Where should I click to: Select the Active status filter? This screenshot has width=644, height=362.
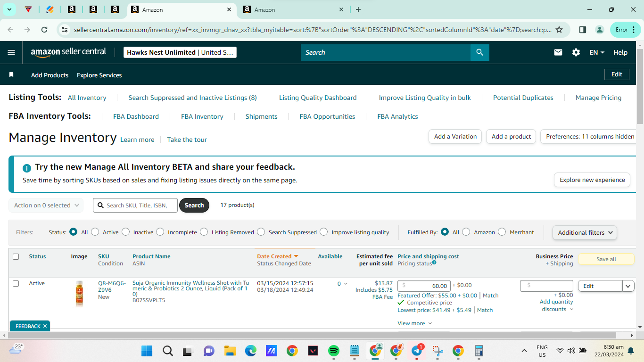[95, 232]
